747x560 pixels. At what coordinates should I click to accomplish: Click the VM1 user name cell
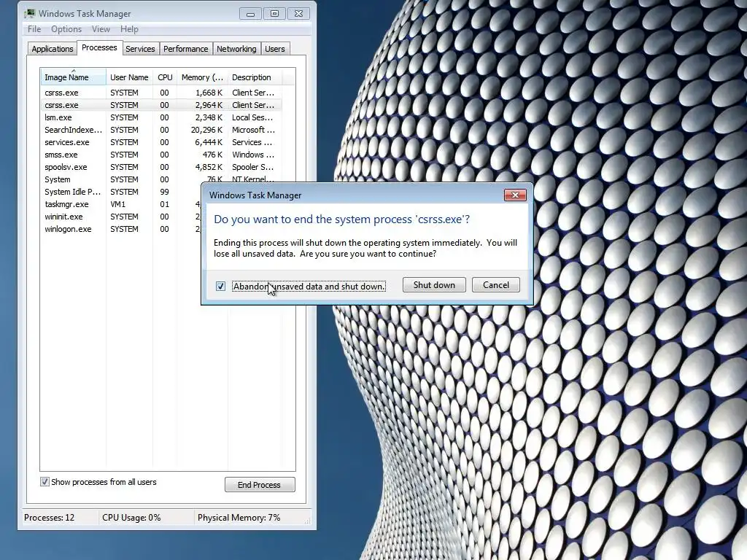point(117,204)
